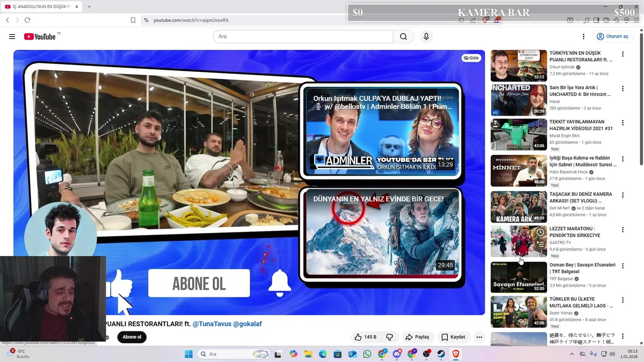644x362 pixels.
Task: Reload the page with refresh icon
Action: tap(27, 20)
